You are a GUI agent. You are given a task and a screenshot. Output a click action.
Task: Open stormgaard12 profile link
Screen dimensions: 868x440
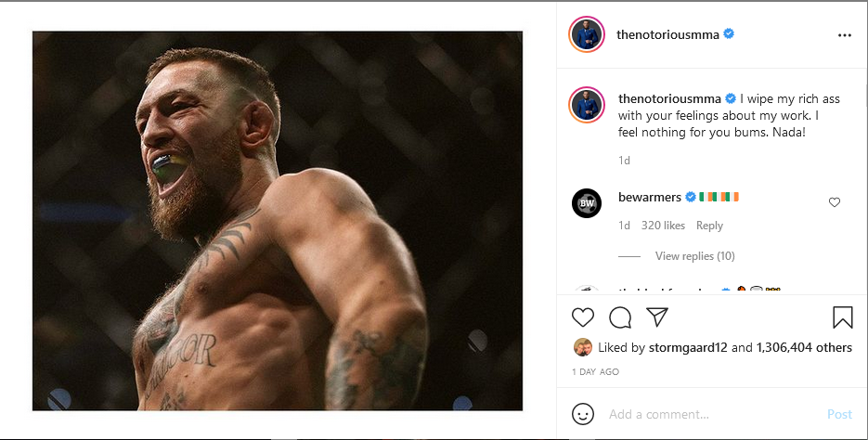[x=688, y=347]
